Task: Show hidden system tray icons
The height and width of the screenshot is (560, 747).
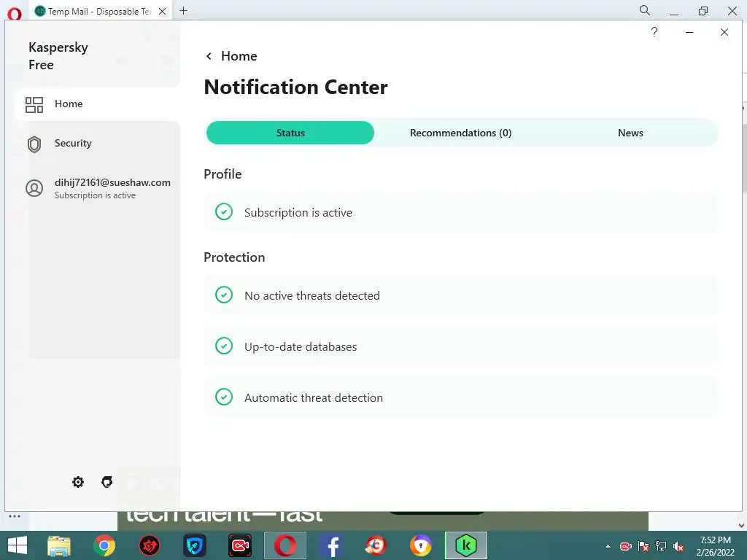Action: click(x=608, y=546)
